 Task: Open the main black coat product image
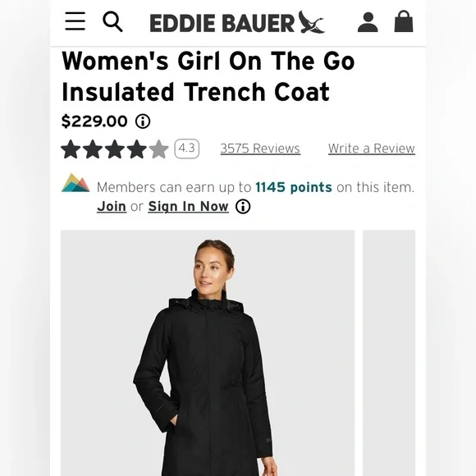[208, 353]
